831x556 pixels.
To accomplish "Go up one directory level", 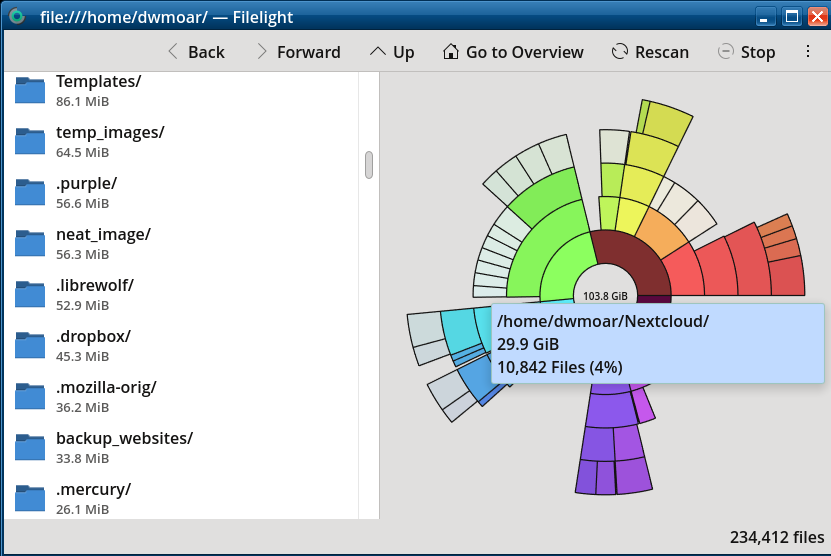I will (x=391, y=52).
